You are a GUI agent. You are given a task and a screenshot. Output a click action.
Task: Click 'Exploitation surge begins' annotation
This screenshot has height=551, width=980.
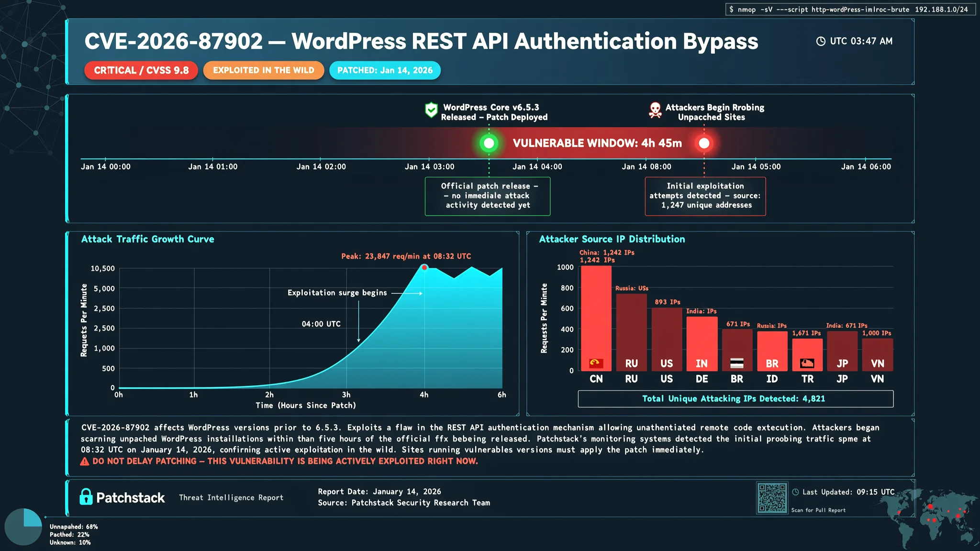tap(337, 293)
